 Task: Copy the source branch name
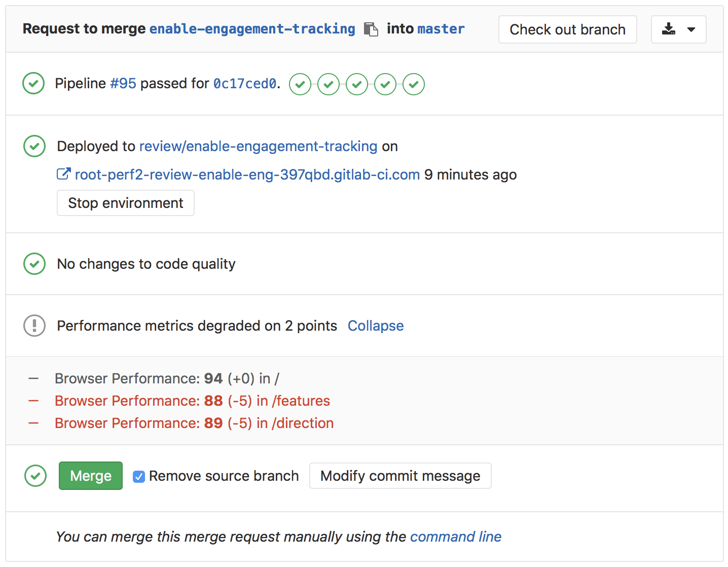372,29
